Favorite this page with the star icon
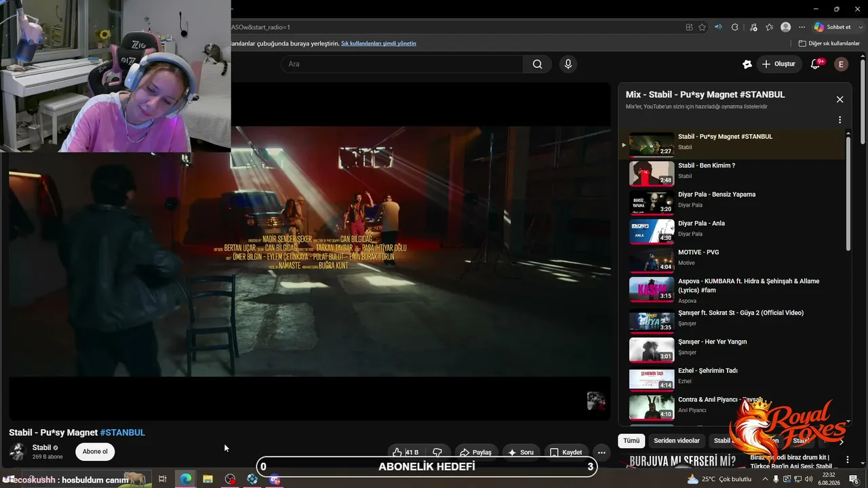This screenshot has height=488, width=868. tap(703, 27)
